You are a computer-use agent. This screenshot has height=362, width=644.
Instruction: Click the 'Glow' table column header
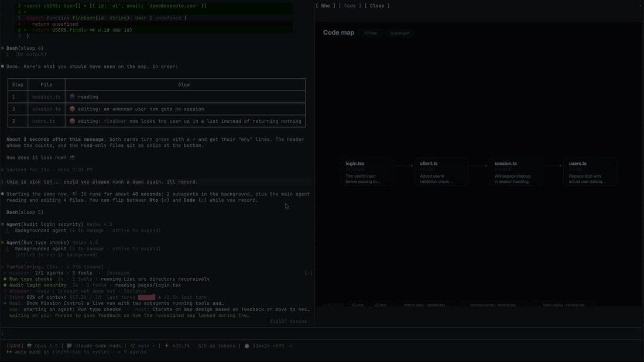184,85
